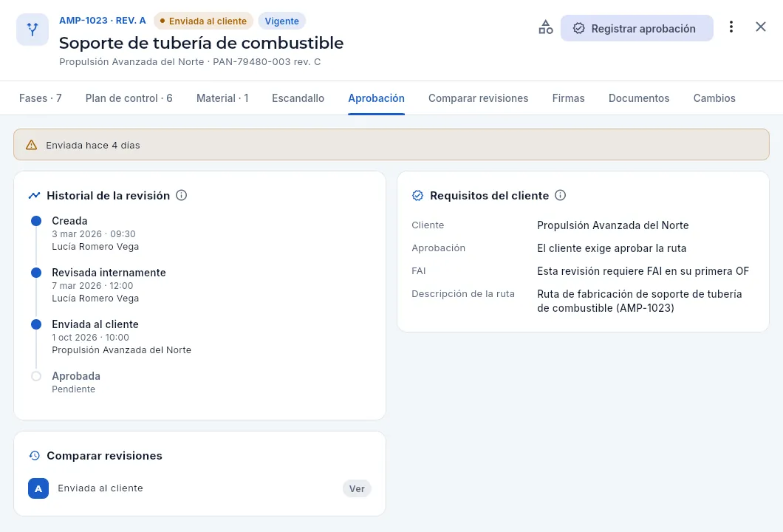Click the 3 mar 2026 · 09:30 timestamp

pos(94,233)
